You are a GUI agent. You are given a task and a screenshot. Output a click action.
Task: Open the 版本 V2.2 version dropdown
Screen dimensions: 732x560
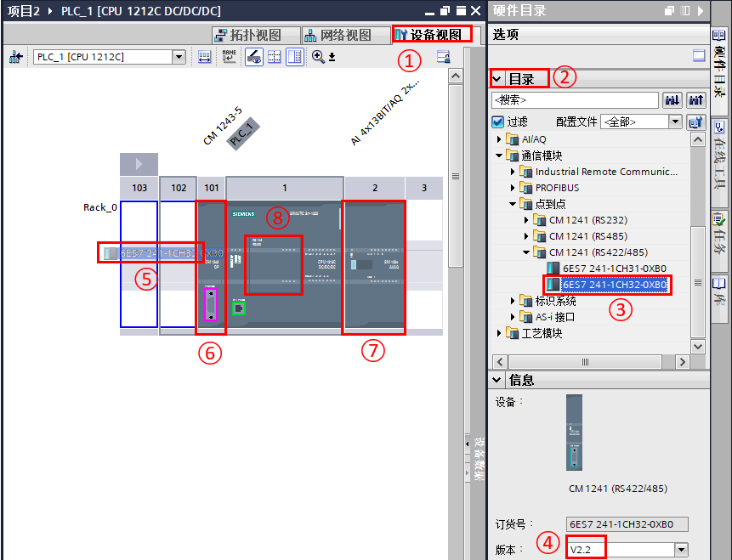click(681, 550)
